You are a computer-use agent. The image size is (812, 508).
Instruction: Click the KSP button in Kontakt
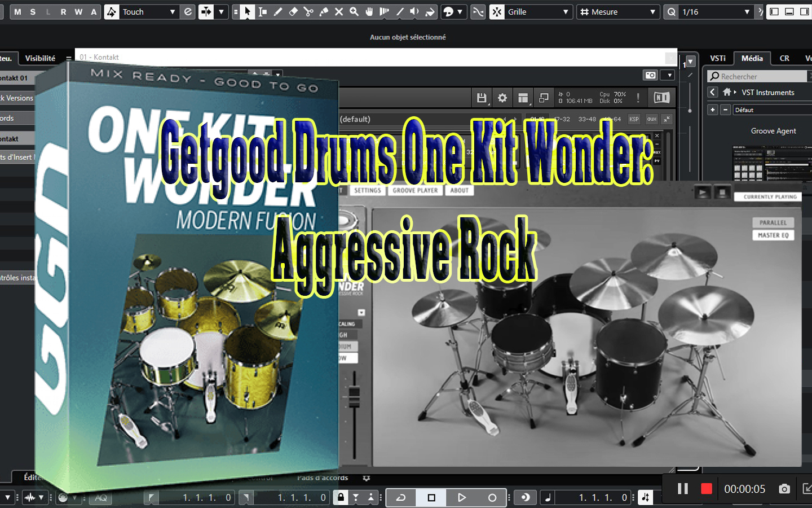tap(634, 119)
